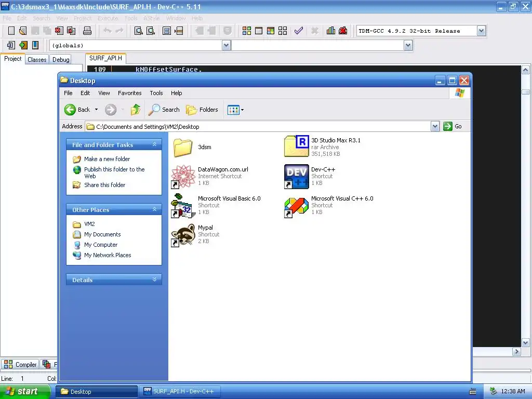Screen dimensions: 532x399
Task: Click the Delete profiling information icon
Action: (343, 31)
